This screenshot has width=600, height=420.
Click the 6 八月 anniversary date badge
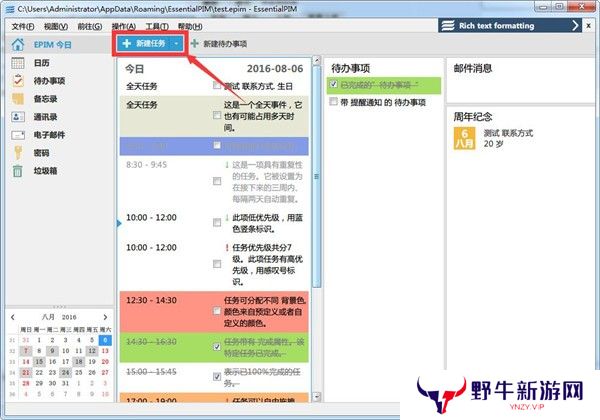tap(465, 138)
